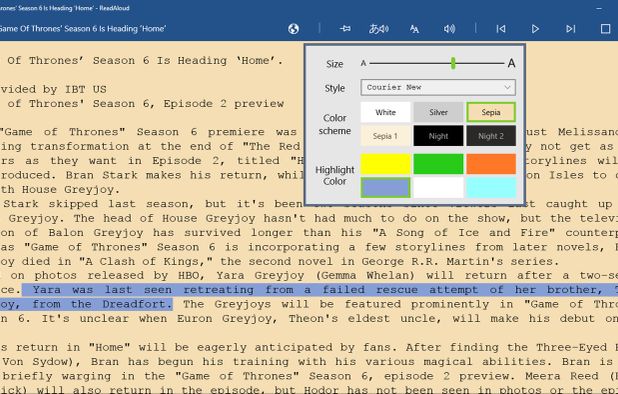Image resolution: width=618 pixels, height=394 pixels.
Task: Open voice language settings icon
Action: [x=379, y=29]
